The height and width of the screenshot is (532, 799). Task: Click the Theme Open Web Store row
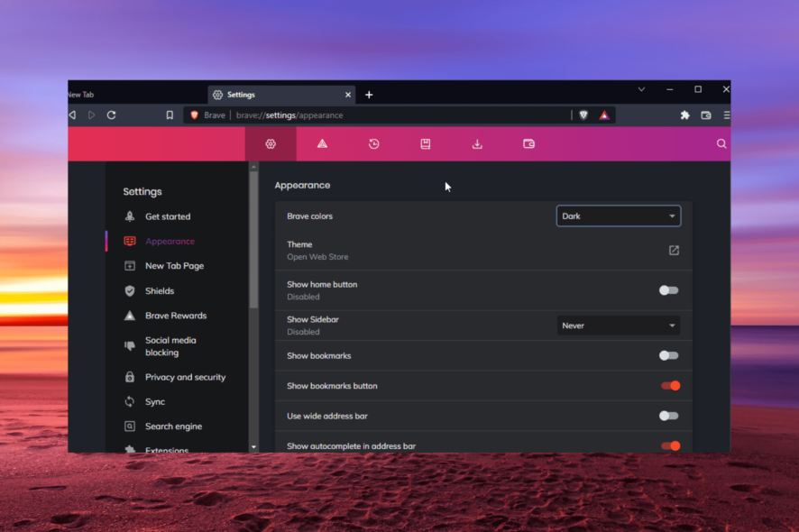click(x=483, y=250)
